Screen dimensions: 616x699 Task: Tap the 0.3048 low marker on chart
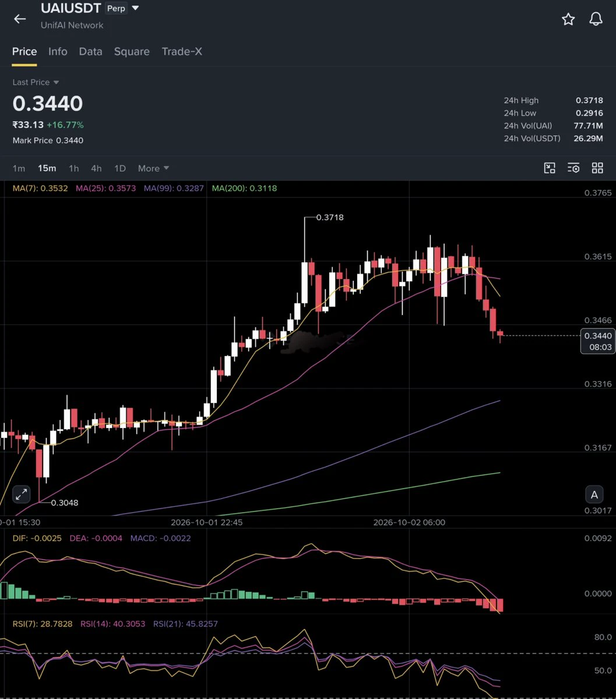tap(65, 503)
